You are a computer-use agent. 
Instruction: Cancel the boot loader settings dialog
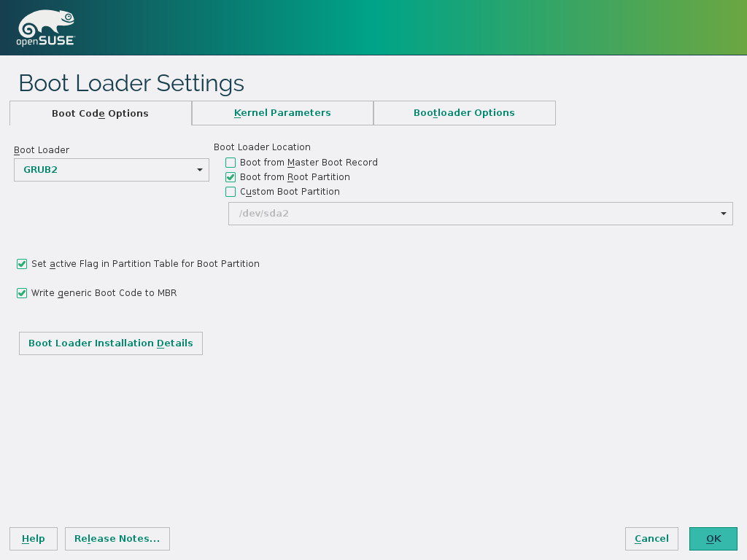pyautogui.click(x=651, y=539)
